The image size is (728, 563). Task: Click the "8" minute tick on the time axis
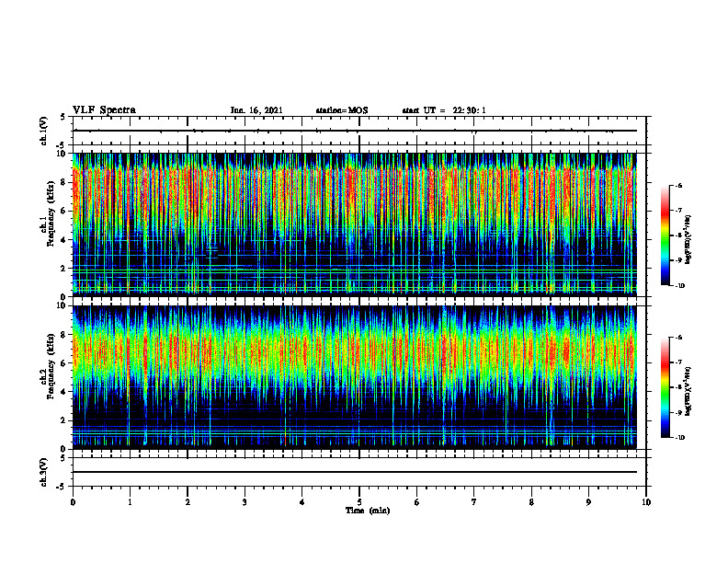point(531,502)
